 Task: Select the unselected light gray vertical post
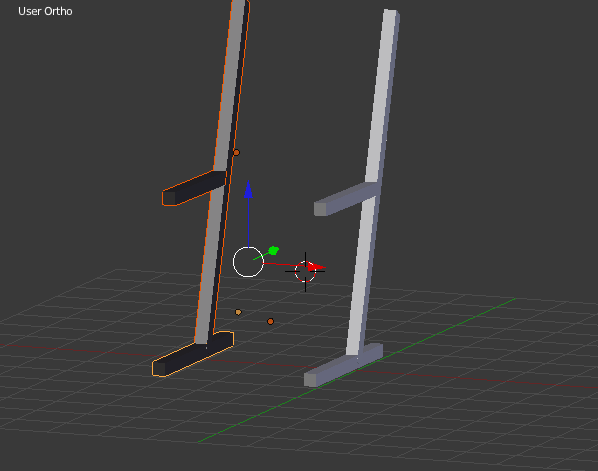pyautogui.click(x=372, y=183)
